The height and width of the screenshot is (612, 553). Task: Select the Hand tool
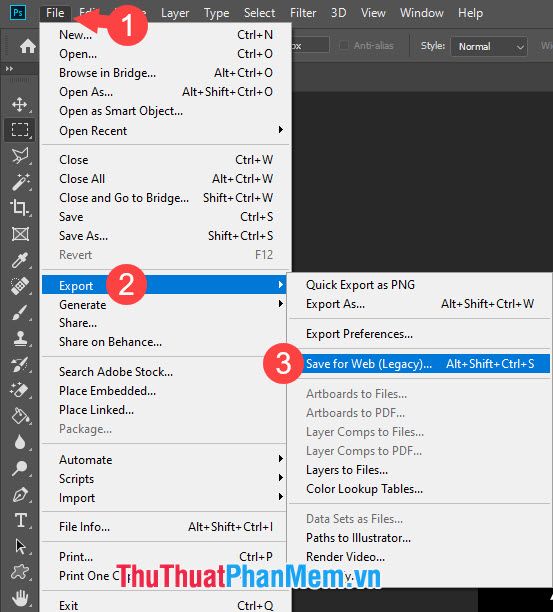pyautogui.click(x=20, y=598)
